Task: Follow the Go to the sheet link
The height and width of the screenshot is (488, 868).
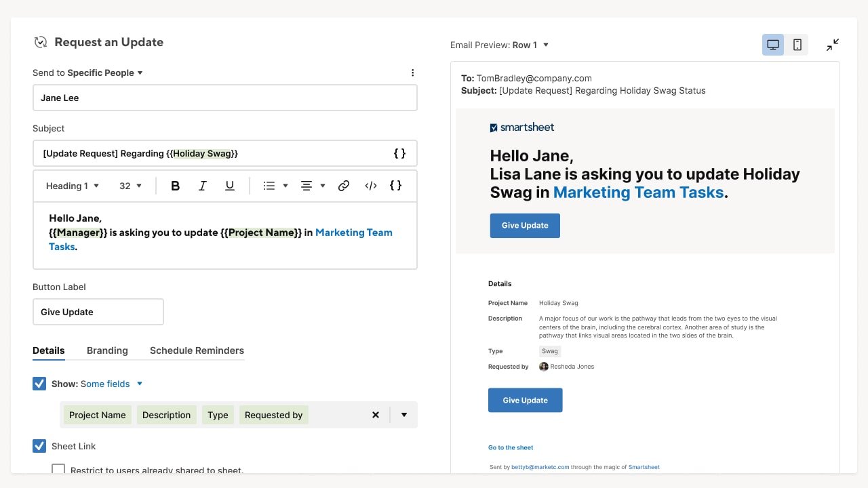Action: [x=511, y=447]
